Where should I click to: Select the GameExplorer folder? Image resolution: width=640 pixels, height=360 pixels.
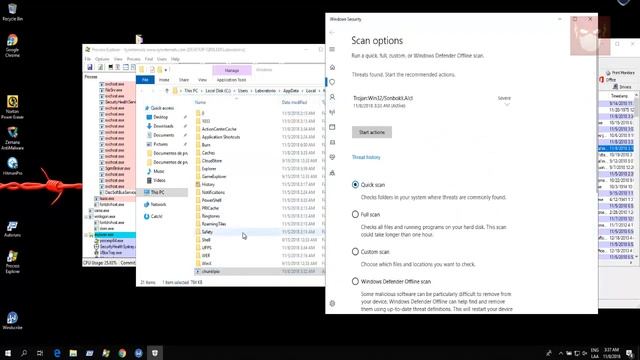pos(214,177)
